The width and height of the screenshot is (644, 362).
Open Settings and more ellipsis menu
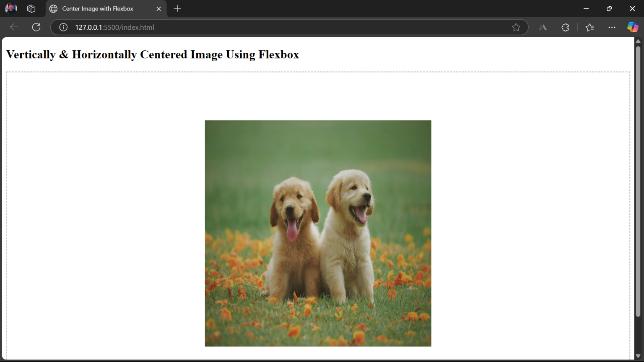(612, 27)
